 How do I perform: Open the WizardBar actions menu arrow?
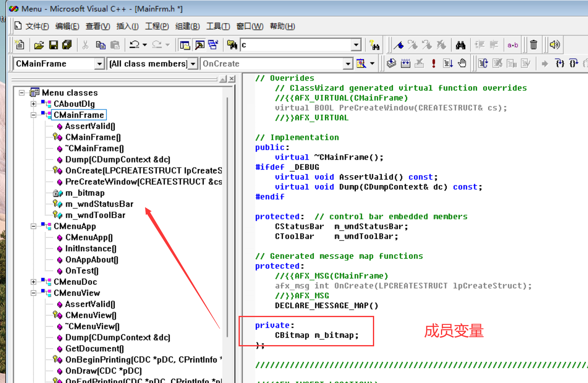click(x=372, y=63)
